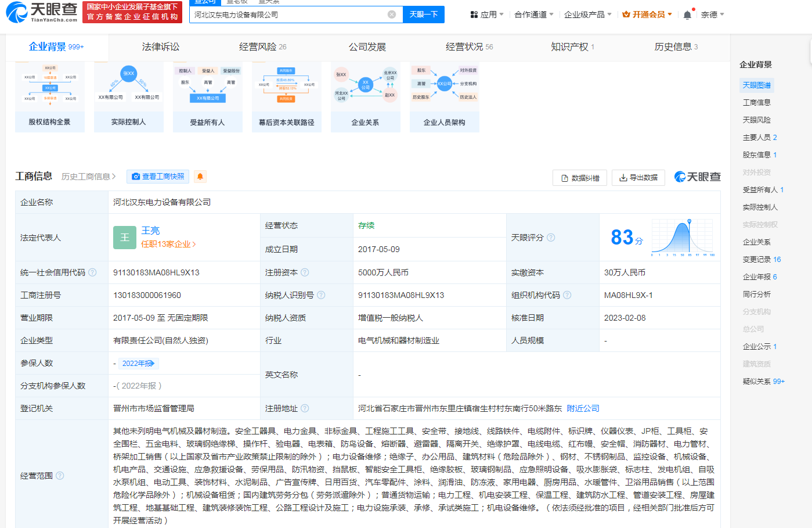
Task: Click 附近公司 link
Action: click(x=583, y=408)
